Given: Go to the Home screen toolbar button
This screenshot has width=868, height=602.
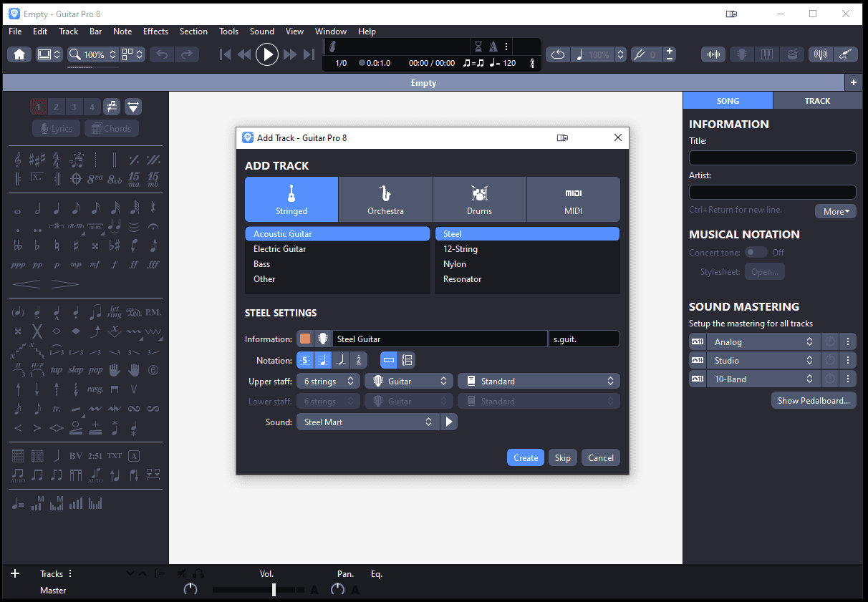Looking at the screenshot, I should click(x=19, y=54).
